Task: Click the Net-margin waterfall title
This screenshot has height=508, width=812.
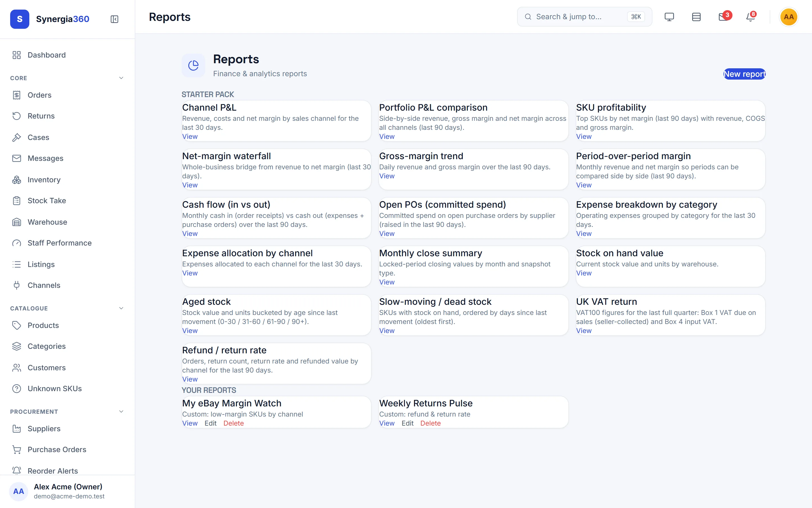Action: coord(226,156)
